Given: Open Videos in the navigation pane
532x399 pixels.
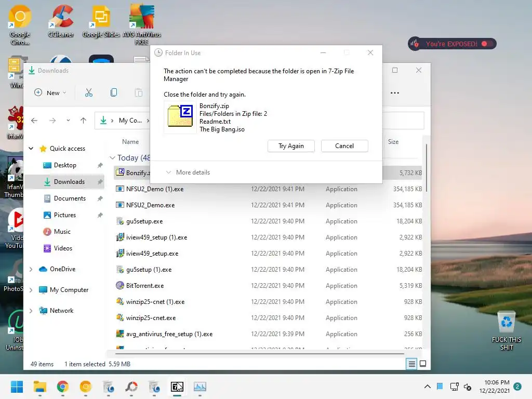Looking at the screenshot, I should (x=63, y=248).
